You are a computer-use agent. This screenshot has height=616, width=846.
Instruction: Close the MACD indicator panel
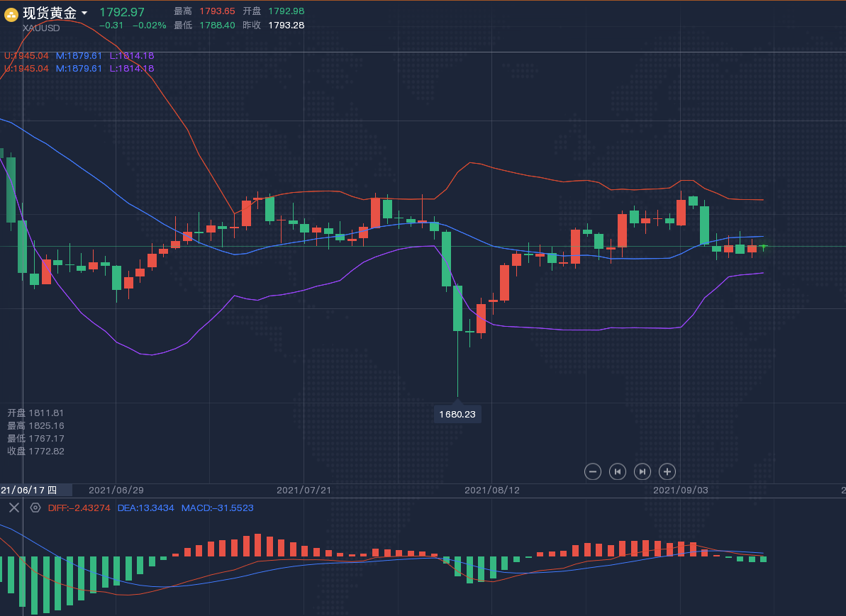tap(13, 508)
